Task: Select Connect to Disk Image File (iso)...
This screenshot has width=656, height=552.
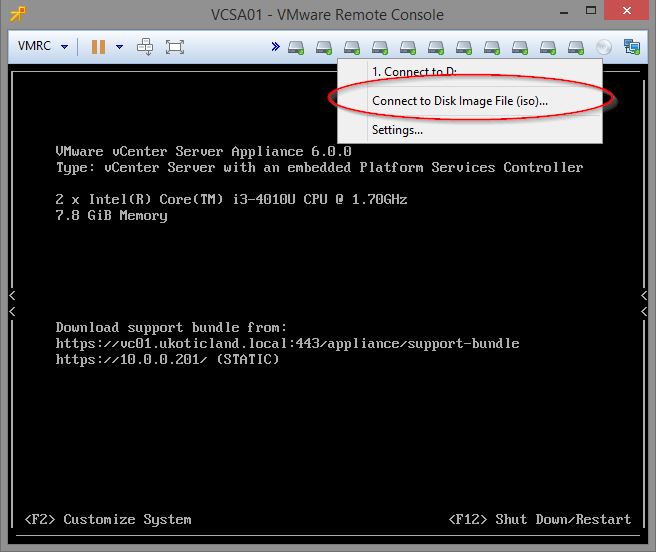Action: click(x=470, y=101)
